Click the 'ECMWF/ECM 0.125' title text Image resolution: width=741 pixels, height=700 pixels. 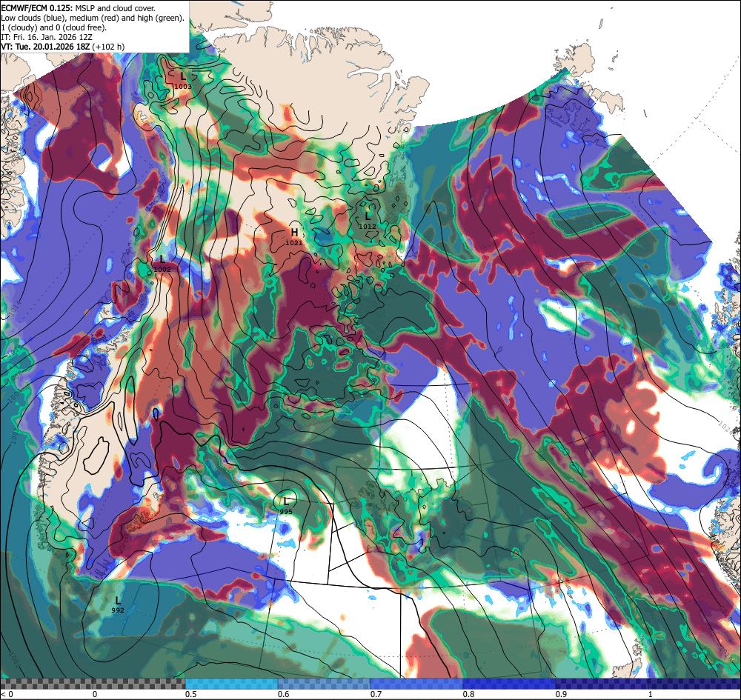pos(37,8)
